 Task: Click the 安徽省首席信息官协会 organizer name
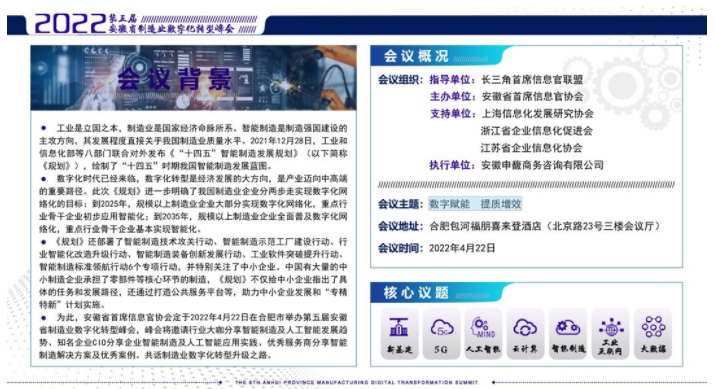[532, 97]
